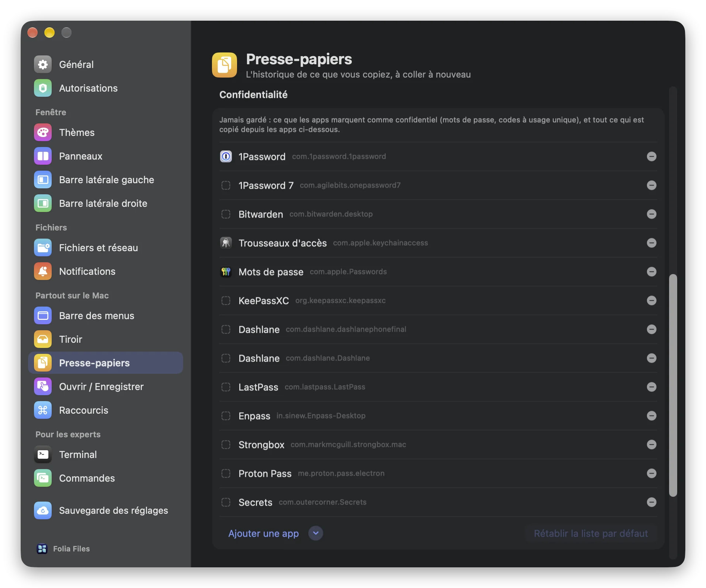Remove LastPass from the excluded apps
The image size is (706, 588).
click(652, 387)
